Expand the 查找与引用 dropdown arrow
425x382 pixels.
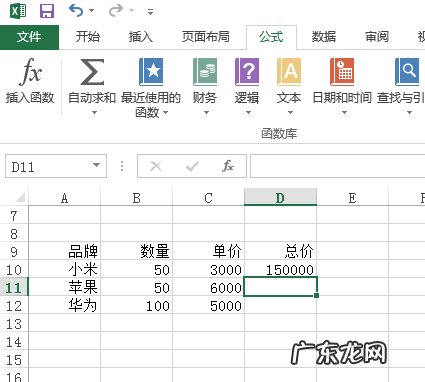tap(409, 113)
